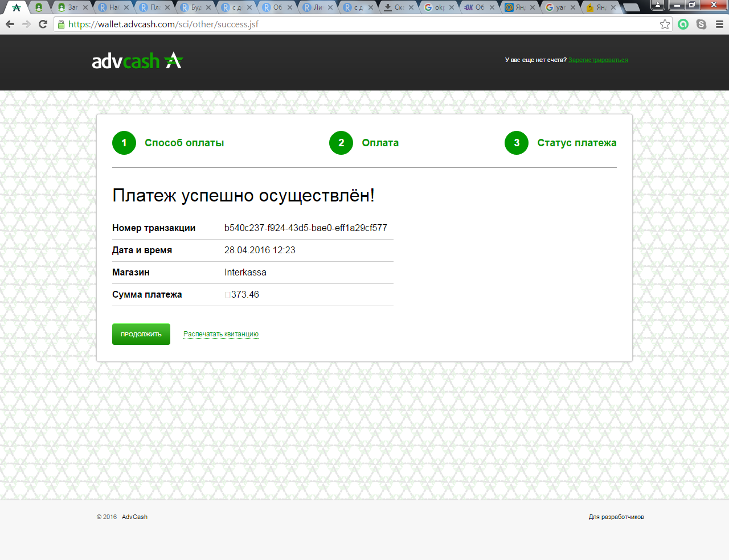Viewport: 729px width, 560px height.
Task: Close the 'Заг' tab
Action: pyautogui.click(x=85, y=7)
